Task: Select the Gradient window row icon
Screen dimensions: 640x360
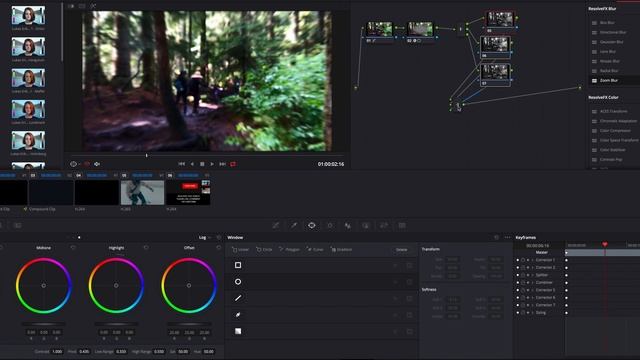Action: (x=238, y=331)
